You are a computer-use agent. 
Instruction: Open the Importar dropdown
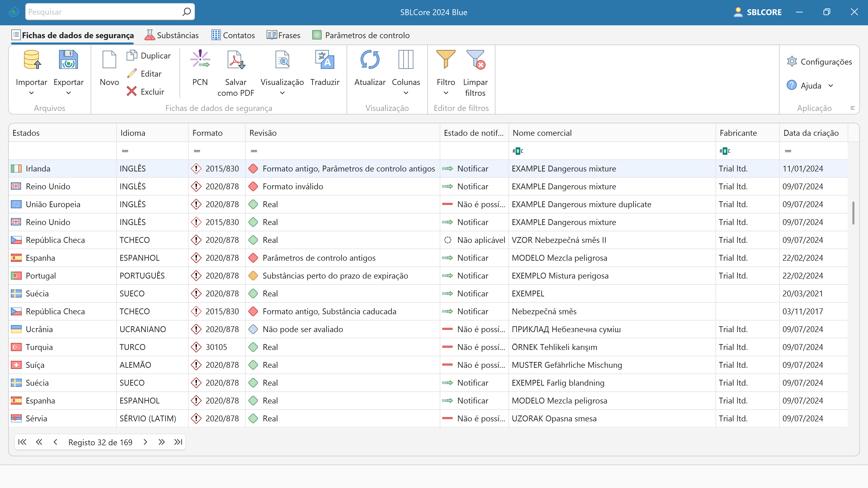(x=31, y=93)
